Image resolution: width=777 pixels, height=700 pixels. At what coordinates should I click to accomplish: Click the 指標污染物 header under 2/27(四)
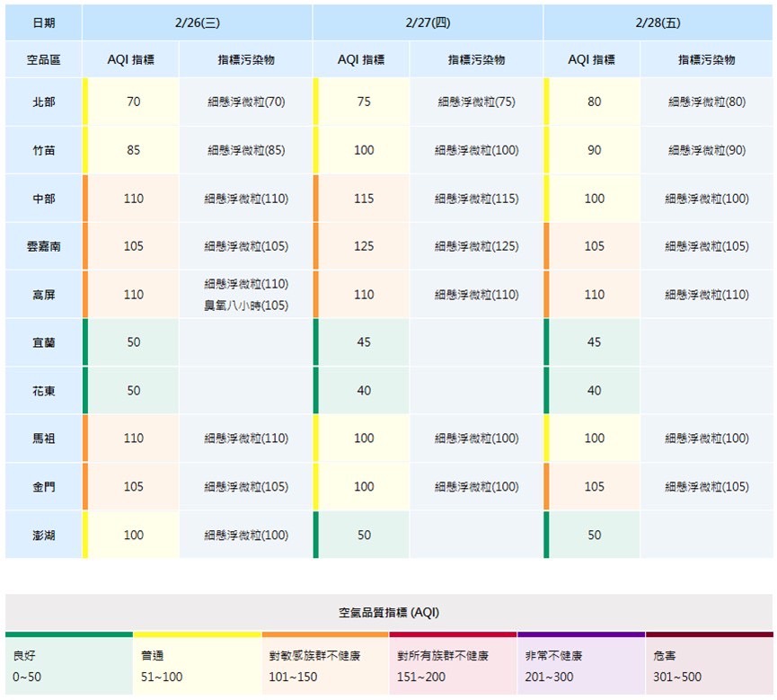(476, 59)
